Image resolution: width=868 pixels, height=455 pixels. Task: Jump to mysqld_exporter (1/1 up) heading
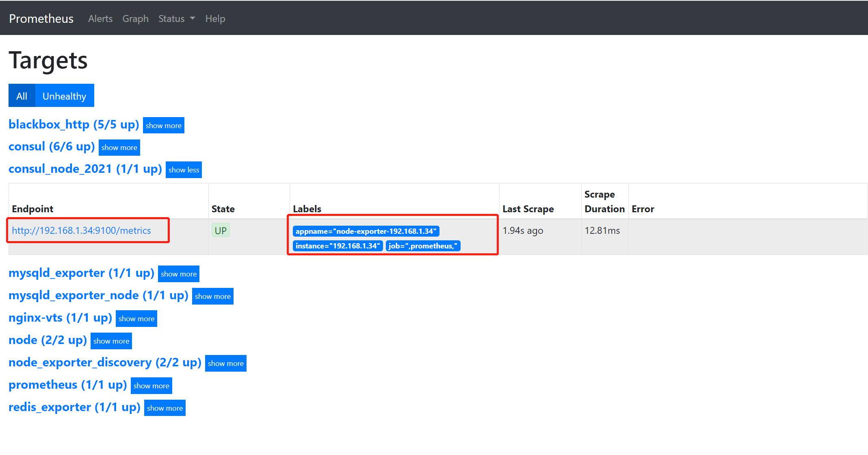pyautogui.click(x=81, y=273)
